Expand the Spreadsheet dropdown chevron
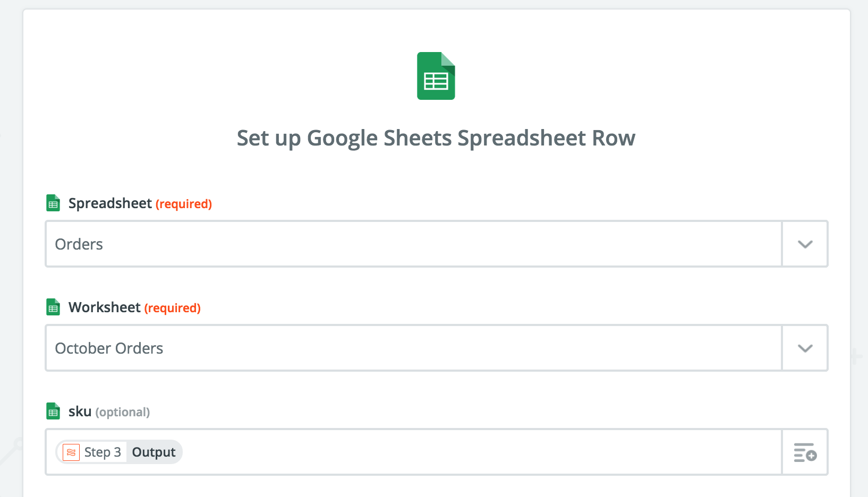The width and height of the screenshot is (868, 497). [805, 244]
